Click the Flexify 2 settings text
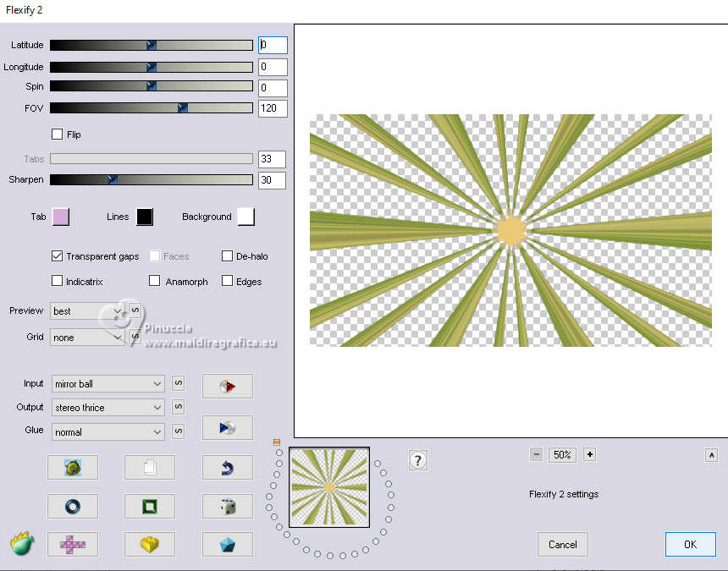This screenshot has height=571, width=728. pos(564,494)
